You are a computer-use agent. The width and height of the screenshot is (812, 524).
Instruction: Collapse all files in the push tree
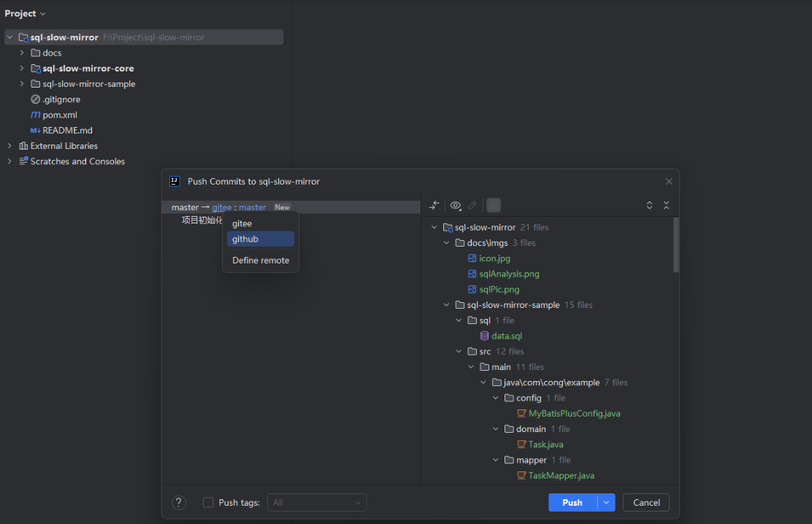click(667, 205)
